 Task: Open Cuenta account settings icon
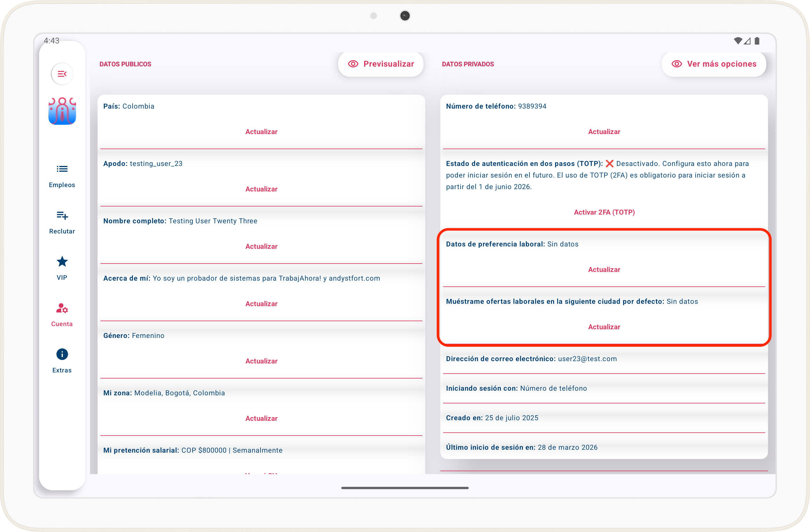[x=62, y=308]
